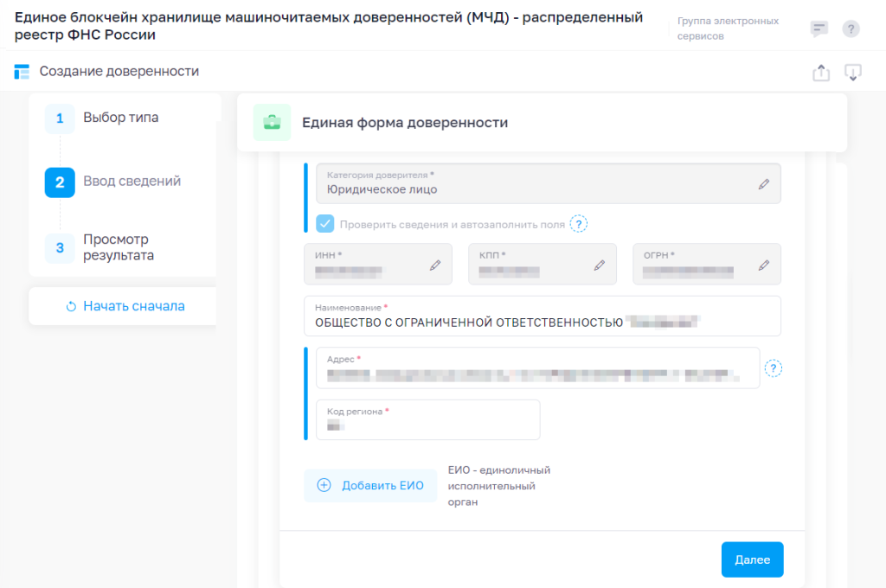Go to step 1 Выбор типа
This screenshot has width=886, height=588.
102,118
